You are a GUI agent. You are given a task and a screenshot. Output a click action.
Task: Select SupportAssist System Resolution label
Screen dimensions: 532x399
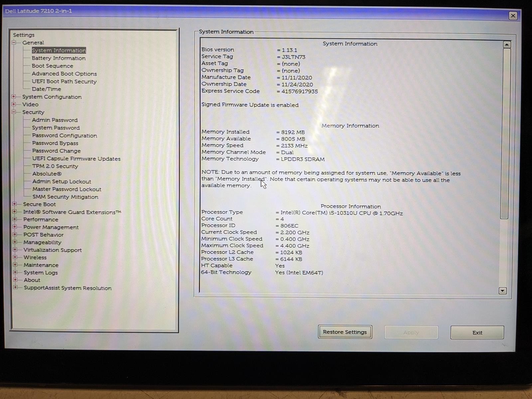(67, 288)
